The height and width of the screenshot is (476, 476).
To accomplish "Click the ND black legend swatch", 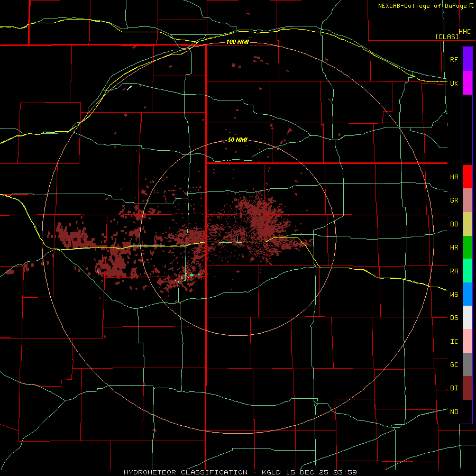I will (467, 411).
